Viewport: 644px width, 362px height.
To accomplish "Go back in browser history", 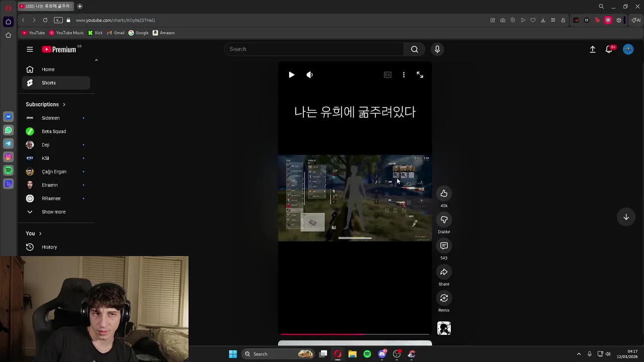I will 23,20.
